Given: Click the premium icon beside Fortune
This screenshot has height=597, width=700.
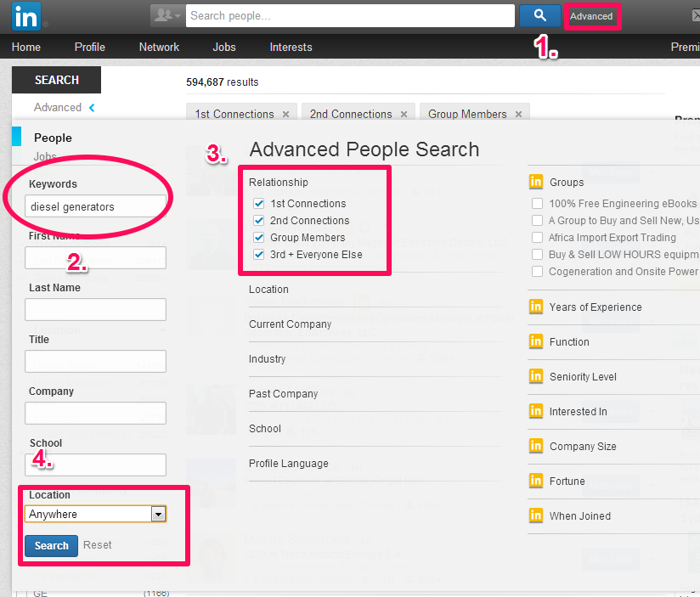Looking at the screenshot, I should click(536, 481).
